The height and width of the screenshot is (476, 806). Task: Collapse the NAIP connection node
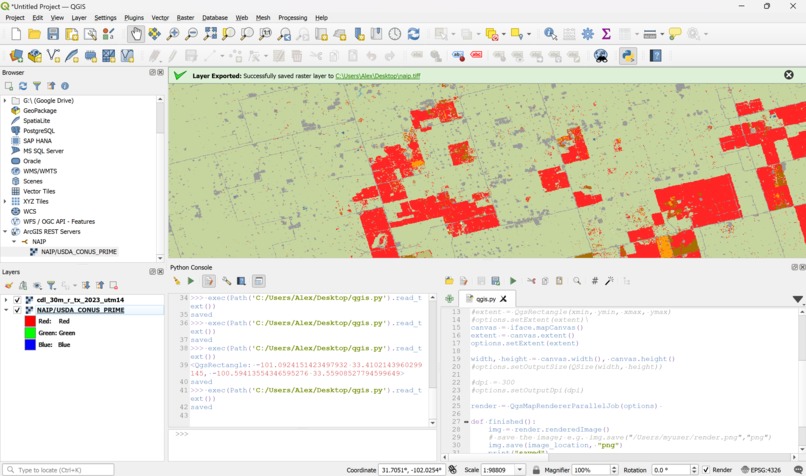pyautogui.click(x=14, y=242)
